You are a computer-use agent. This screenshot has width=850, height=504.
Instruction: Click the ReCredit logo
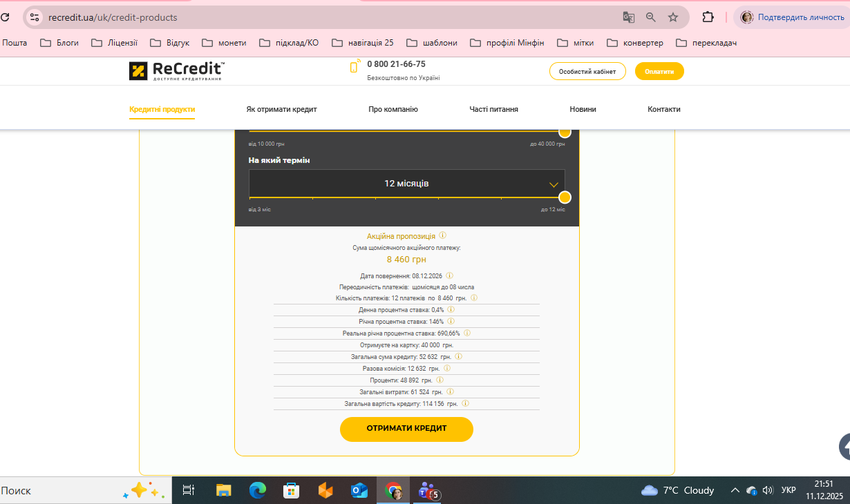click(176, 70)
